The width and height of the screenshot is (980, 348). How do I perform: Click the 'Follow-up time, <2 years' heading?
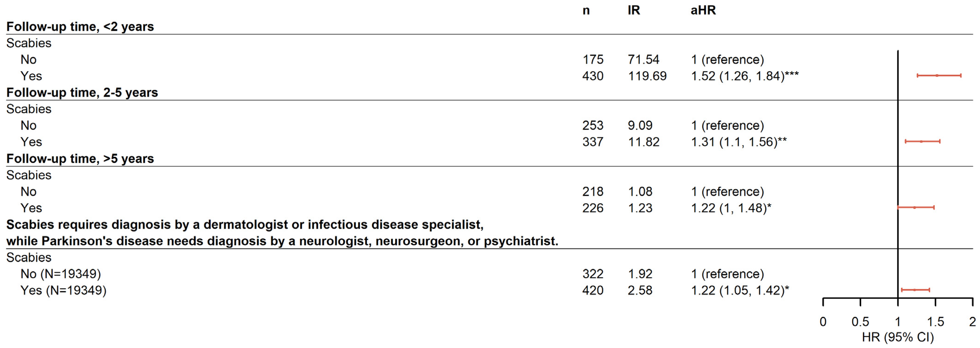(x=80, y=27)
